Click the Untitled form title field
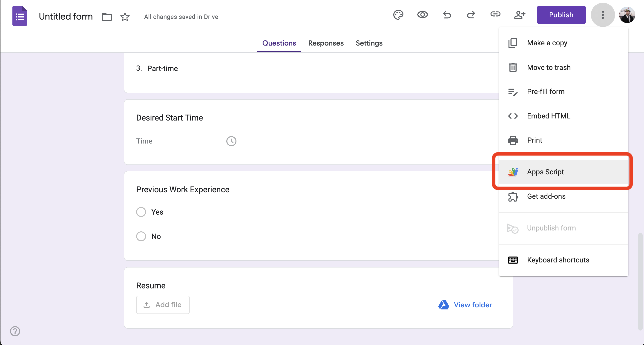This screenshot has height=345, width=644. (66, 17)
